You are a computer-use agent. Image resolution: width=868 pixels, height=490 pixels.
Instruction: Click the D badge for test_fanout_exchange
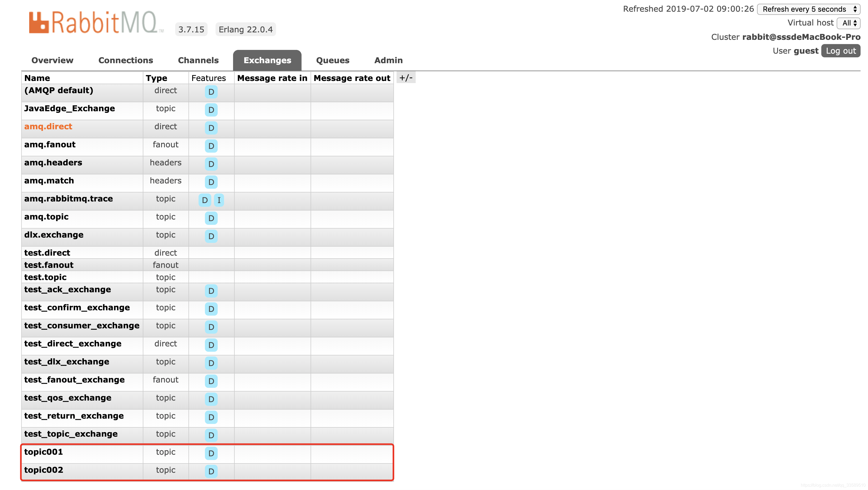point(211,381)
